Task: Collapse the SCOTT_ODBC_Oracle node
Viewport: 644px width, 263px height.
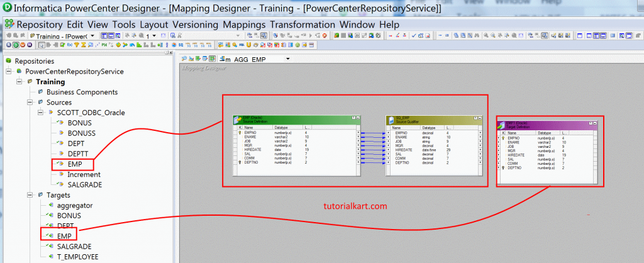Action: pos(40,113)
